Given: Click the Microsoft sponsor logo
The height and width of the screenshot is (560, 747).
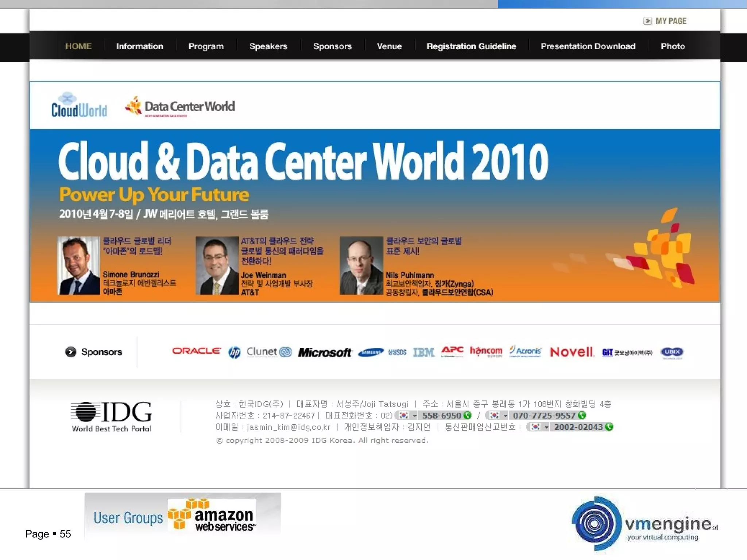Looking at the screenshot, I should pyautogui.click(x=324, y=353).
